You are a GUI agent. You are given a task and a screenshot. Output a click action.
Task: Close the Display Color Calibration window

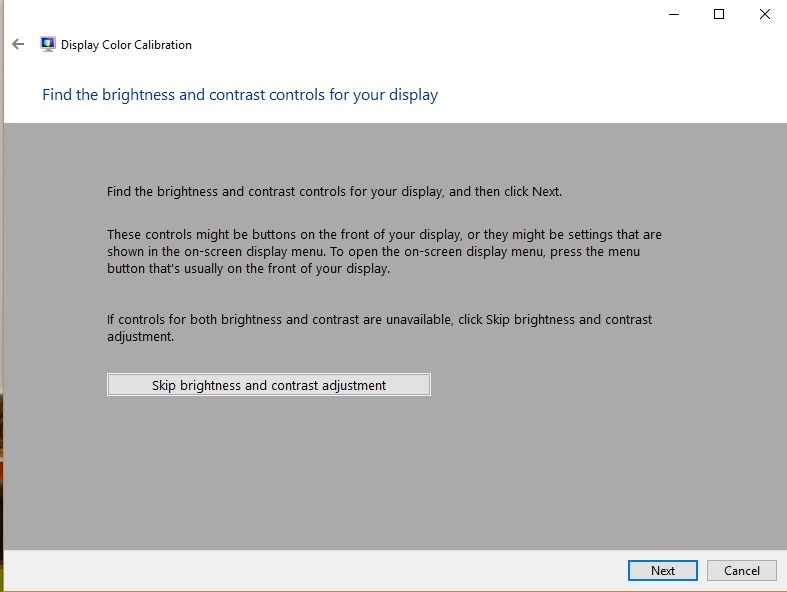tap(764, 14)
